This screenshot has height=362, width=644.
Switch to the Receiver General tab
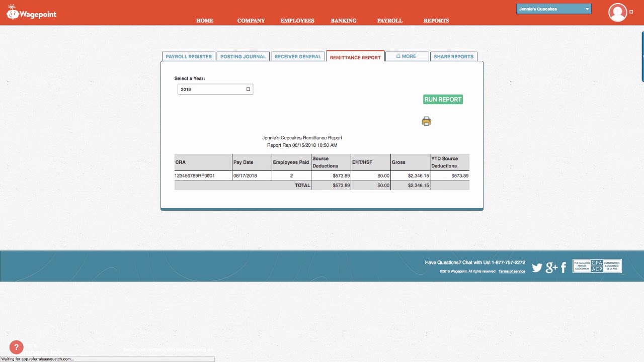[298, 56]
